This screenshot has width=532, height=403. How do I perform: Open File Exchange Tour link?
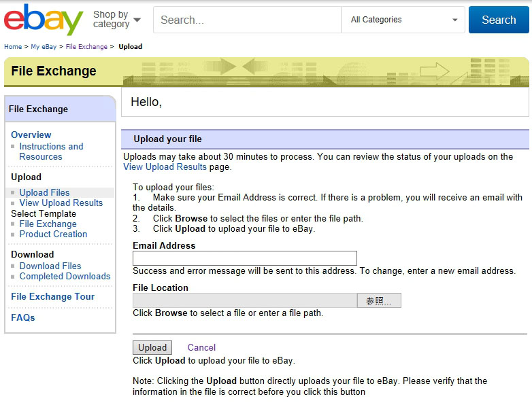(52, 296)
